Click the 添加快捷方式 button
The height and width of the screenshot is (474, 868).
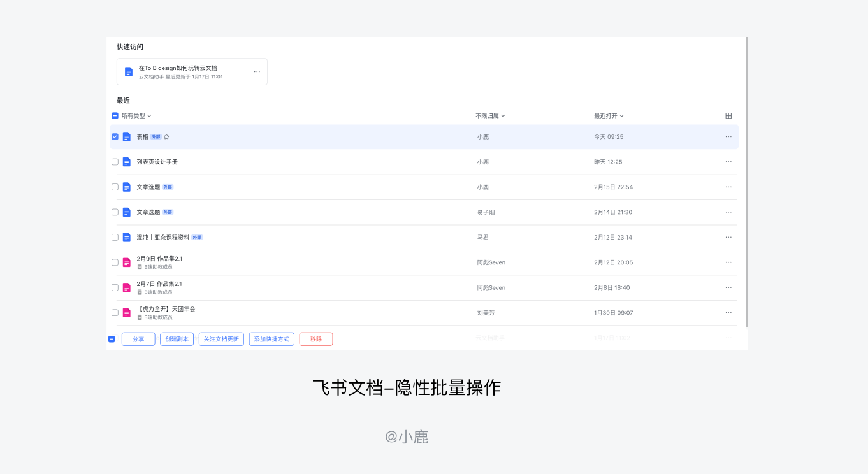click(x=271, y=340)
